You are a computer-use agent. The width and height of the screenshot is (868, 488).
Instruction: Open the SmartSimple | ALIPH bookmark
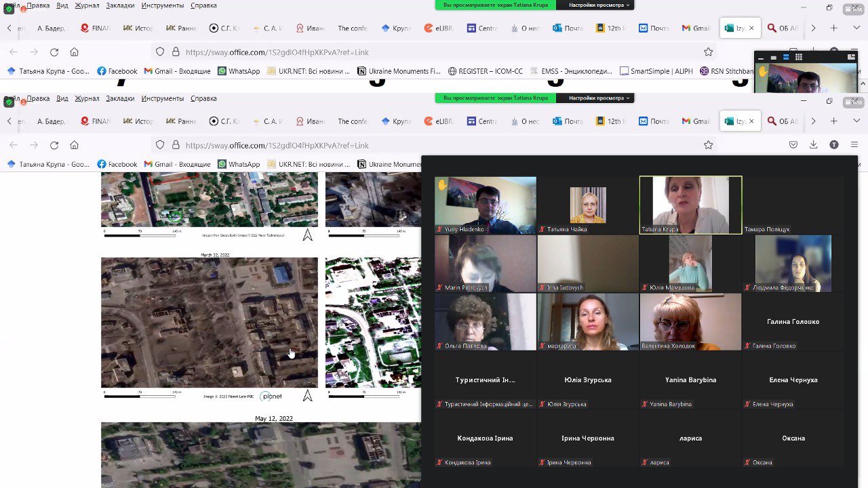(655, 71)
